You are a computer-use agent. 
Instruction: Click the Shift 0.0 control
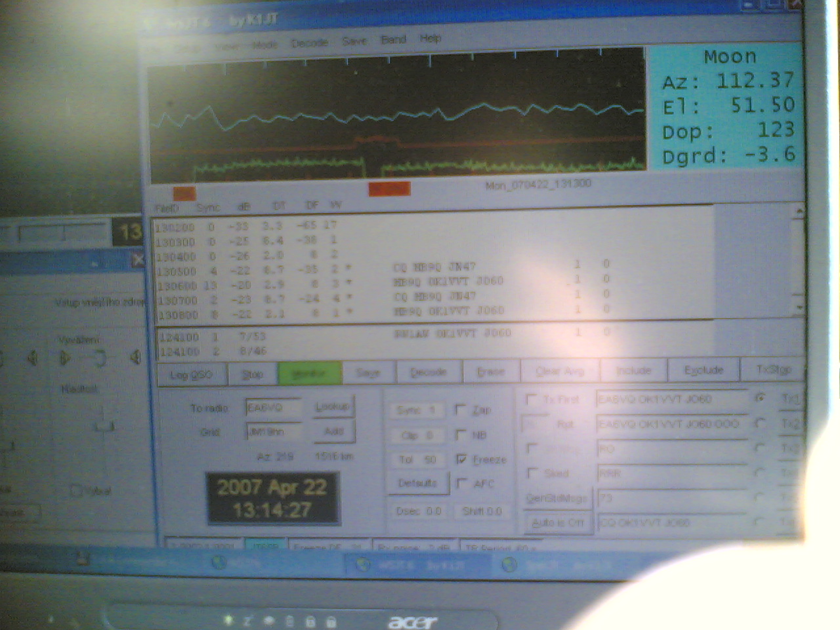(x=482, y=511)
